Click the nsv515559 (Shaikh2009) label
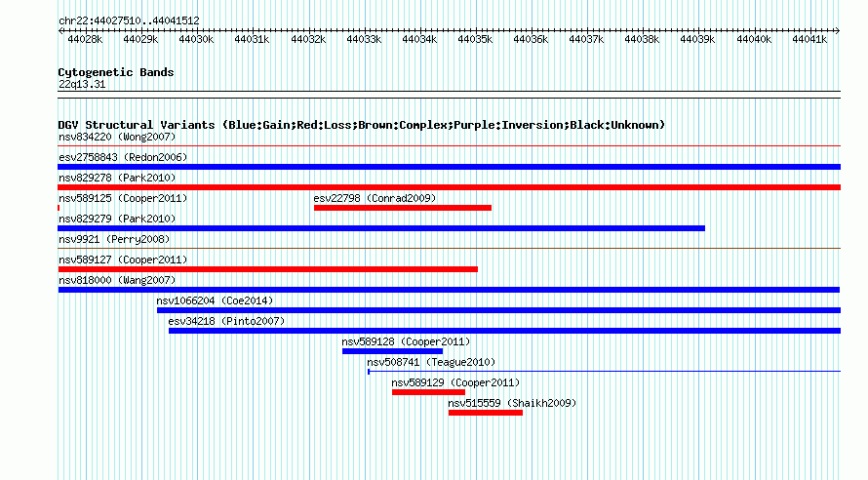 coord(512,403)
